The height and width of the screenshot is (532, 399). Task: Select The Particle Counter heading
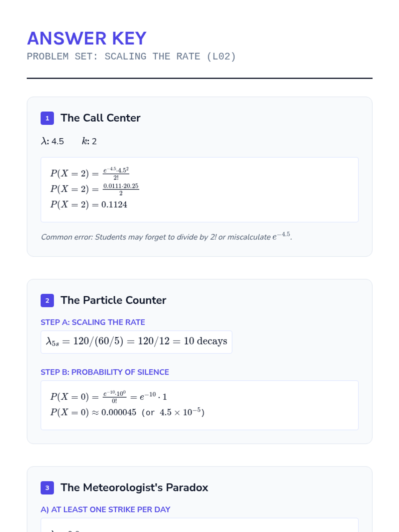pyautogui.click(x=113, y=300)
